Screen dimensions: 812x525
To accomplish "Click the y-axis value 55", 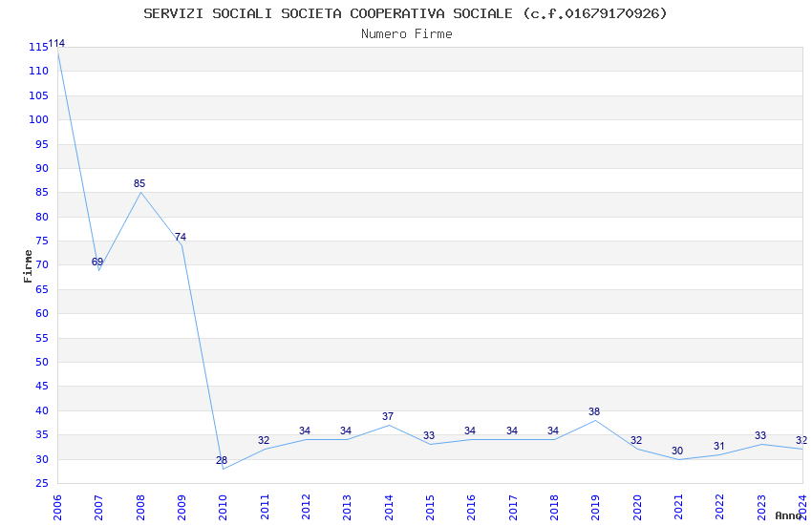I will 42,338.
